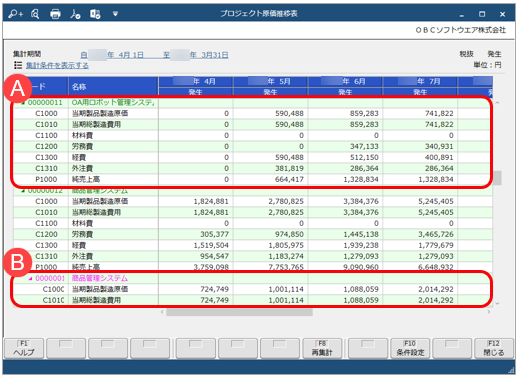Click the 税抜 label
Screen dimensions: 520x379
pyautogui.click(x=466, y=54)
